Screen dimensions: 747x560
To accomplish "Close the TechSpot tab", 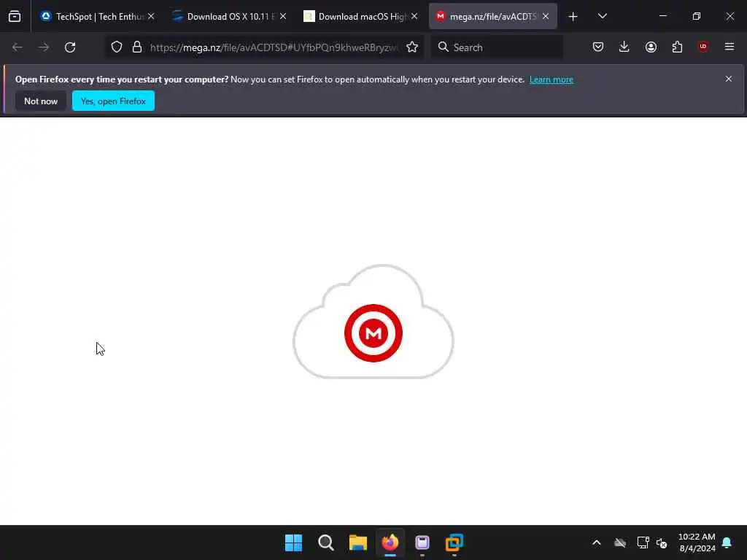I will [151, 16].
